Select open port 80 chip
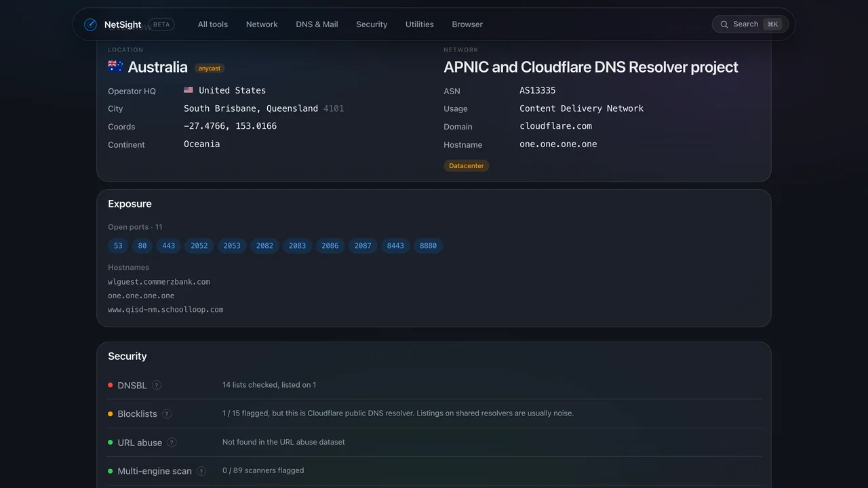Image resolution: width=868 pixels, height=488 pixels. click(x=142, y=245)
